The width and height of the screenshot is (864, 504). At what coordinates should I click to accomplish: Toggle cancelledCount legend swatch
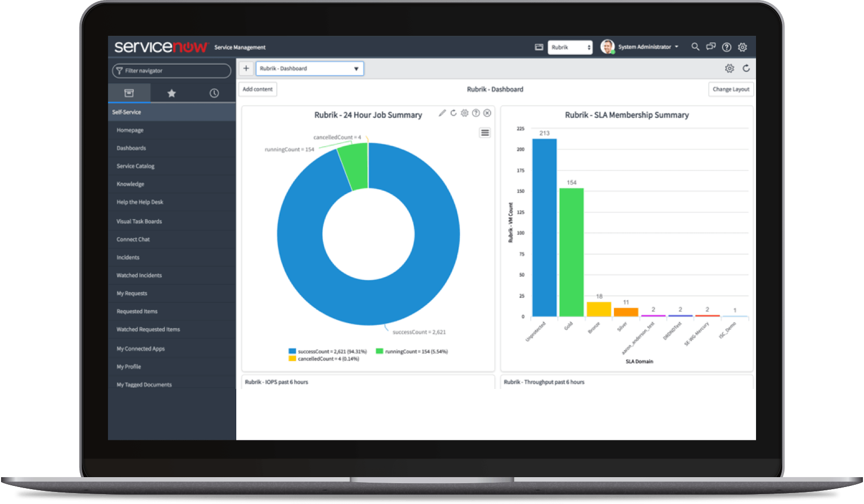292,359
